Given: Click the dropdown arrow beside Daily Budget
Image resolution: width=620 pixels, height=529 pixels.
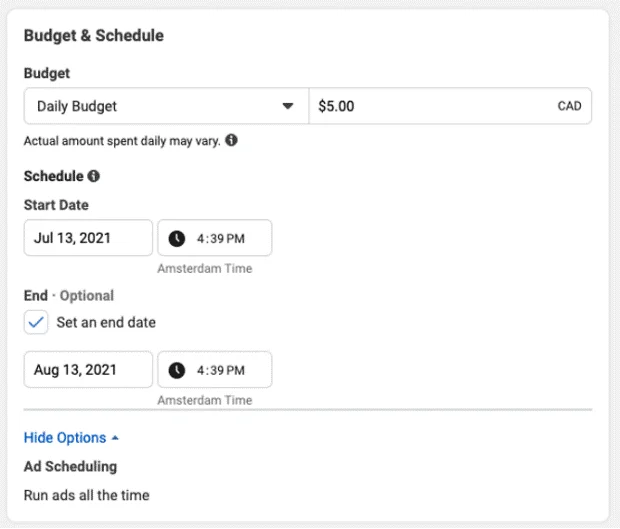Looking at the screenshot, I should [x=288, y=106].
